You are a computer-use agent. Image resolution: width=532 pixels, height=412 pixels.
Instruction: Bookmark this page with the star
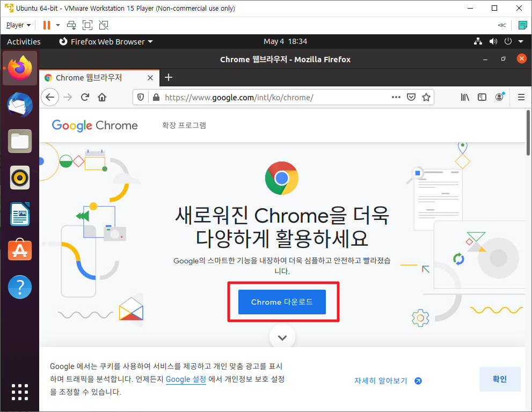pyautogui.click(x=426, y=97)
